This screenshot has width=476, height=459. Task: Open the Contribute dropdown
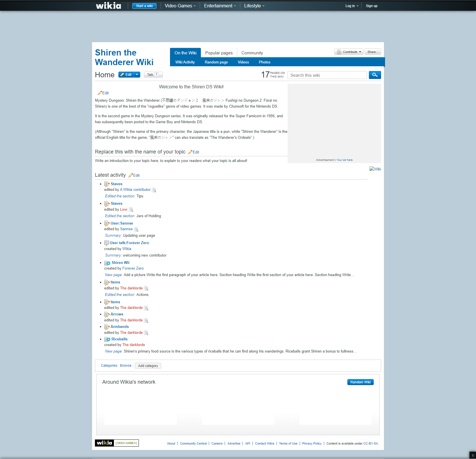349,52
